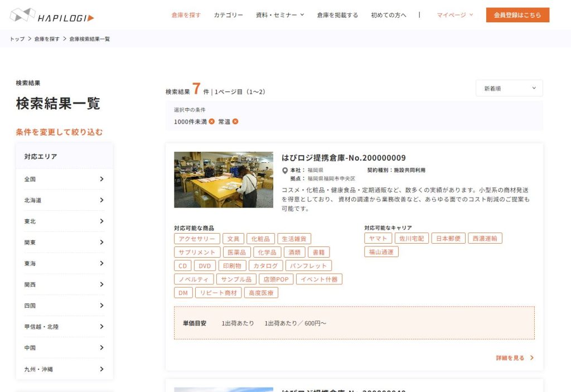The height and width of the screenshot is (392, 571).
Task: Go to 倉庫を探す in breadcrumb
Action: click(x=47, y=39)
